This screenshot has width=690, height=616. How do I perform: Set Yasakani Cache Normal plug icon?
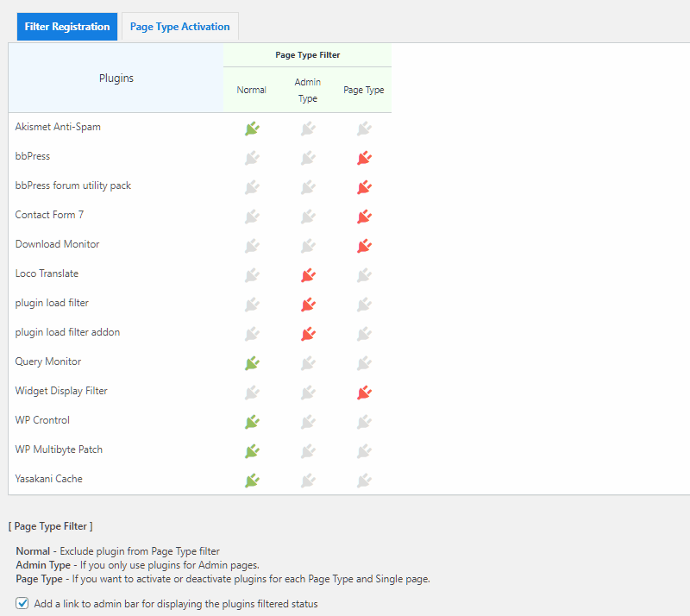click(252, 481)
